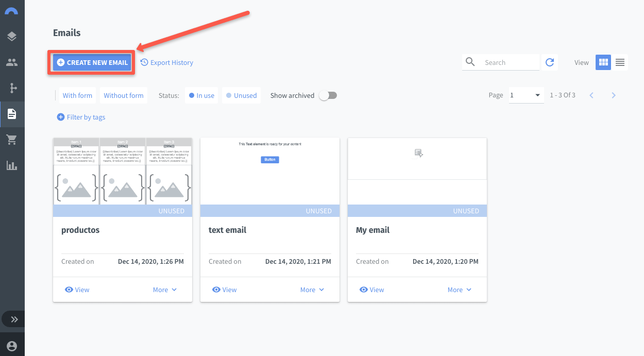Switch to grid view layout
This screenshot has width=644, height=356.
click(603, 62)
